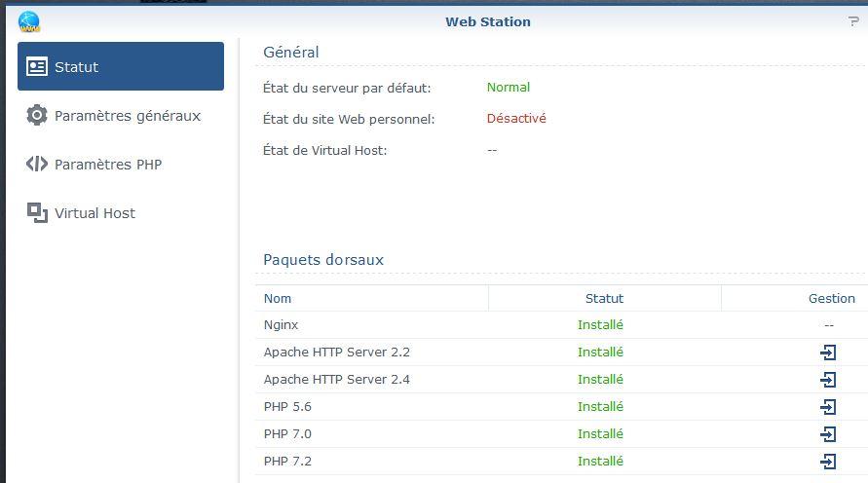The width and height of the screenshot is (868, 483).
Task: Click the Paquets dorsaux heading
Action: 323,259
